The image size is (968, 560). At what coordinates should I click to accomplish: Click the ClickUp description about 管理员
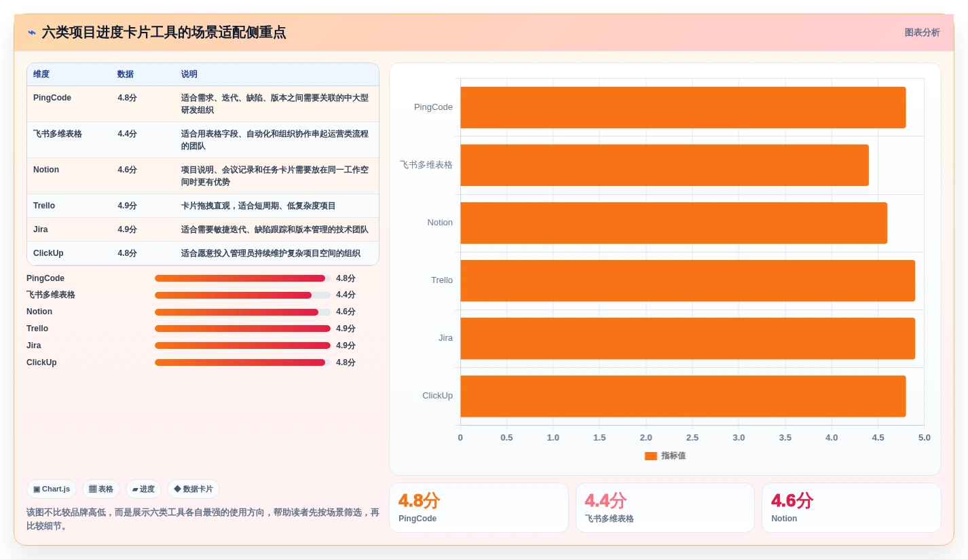point(271,253)
